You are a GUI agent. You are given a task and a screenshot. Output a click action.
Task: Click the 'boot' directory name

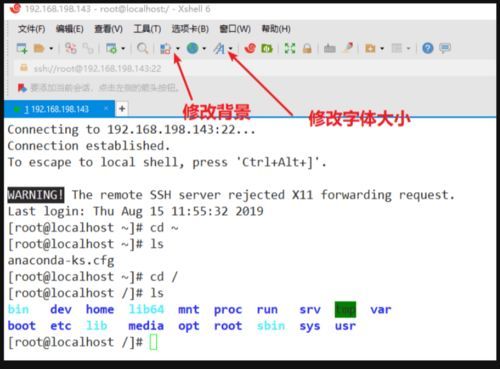coord(22,326)
